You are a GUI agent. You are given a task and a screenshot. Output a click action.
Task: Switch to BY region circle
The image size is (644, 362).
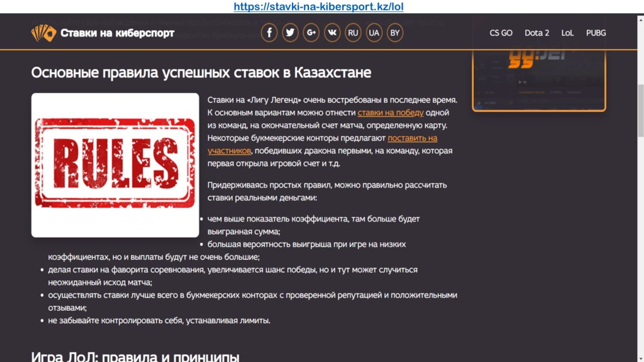click(395, 33)
